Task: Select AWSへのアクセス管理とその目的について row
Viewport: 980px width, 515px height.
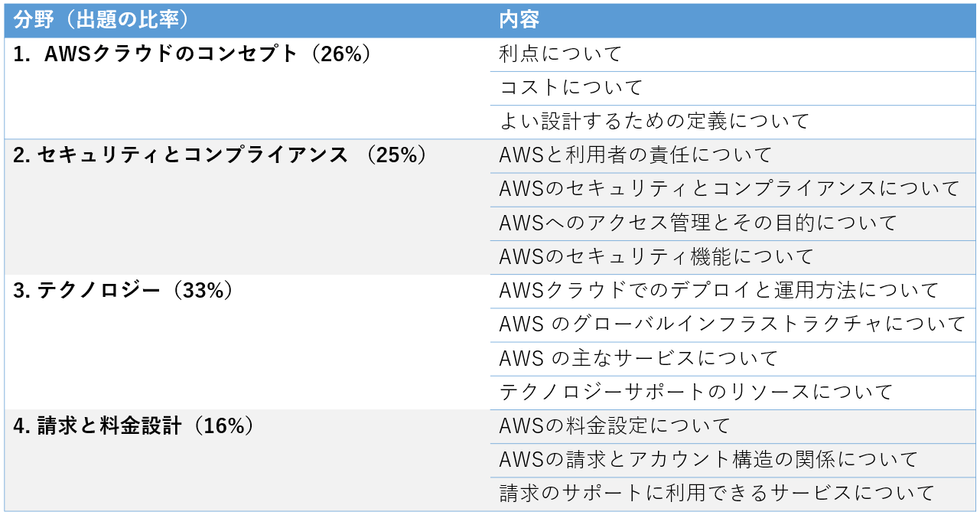Action: click(x=733, y=223)
